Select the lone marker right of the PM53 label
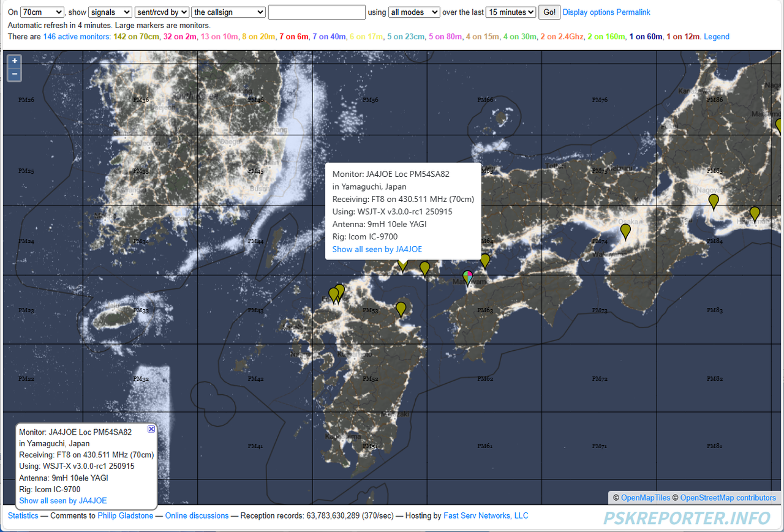The height and width of the screenshot is (532, 784). [x=401, y=310]
